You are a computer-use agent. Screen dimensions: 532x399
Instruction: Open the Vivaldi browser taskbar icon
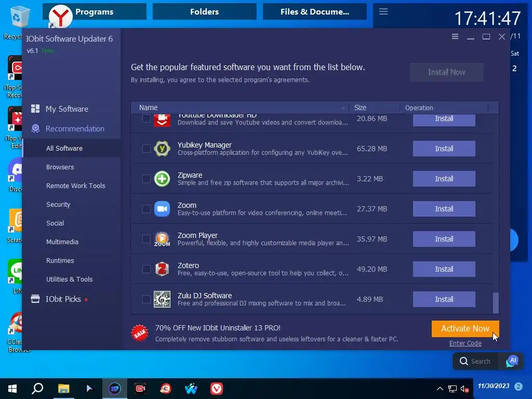coord(217,389)
